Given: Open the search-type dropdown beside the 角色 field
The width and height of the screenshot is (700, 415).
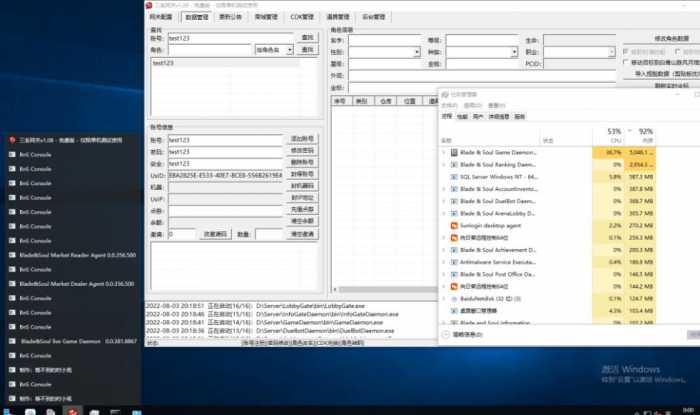Looking at the screenshot, I should click(x=290, y=50).
